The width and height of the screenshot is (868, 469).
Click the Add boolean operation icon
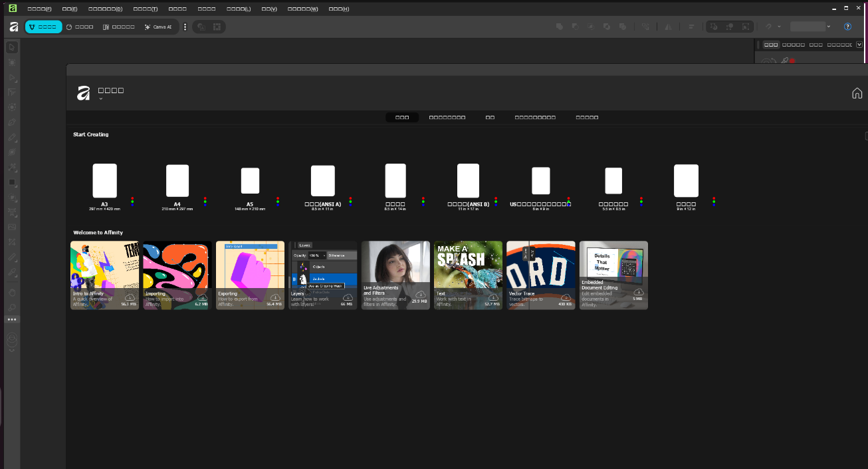(x=560, y=27)
